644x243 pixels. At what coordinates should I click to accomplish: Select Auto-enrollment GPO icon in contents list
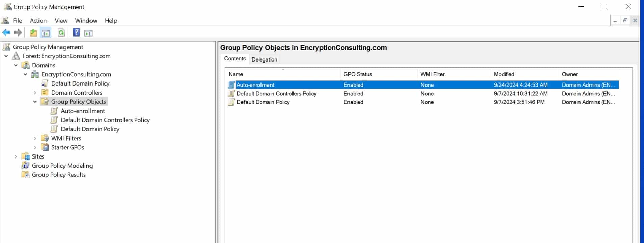(x=231, y=85)
